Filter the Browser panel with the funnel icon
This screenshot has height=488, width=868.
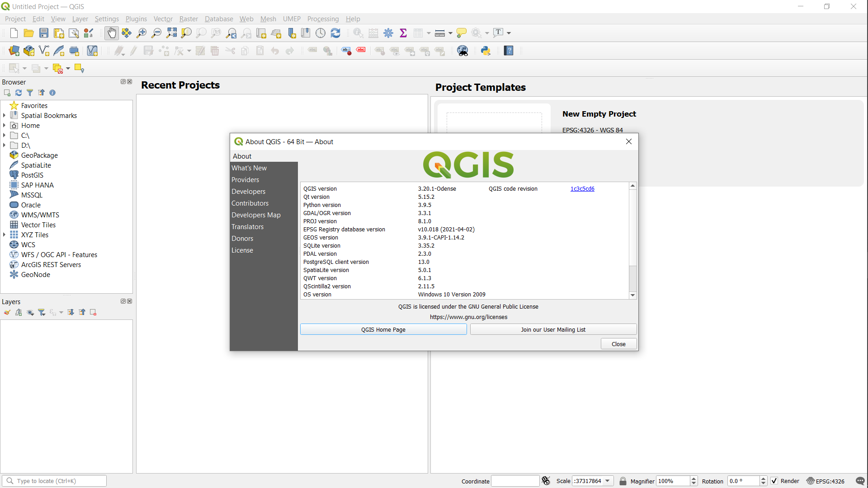click(x=30, y=93)
